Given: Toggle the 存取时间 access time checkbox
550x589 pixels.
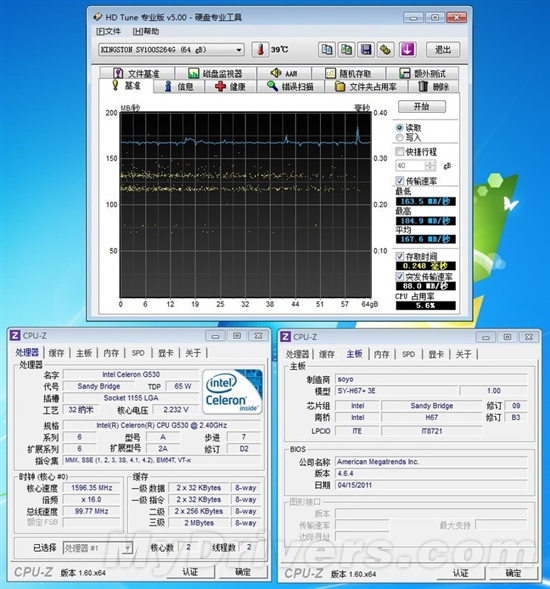Looking at the screenshot, I should coord(400,257).
